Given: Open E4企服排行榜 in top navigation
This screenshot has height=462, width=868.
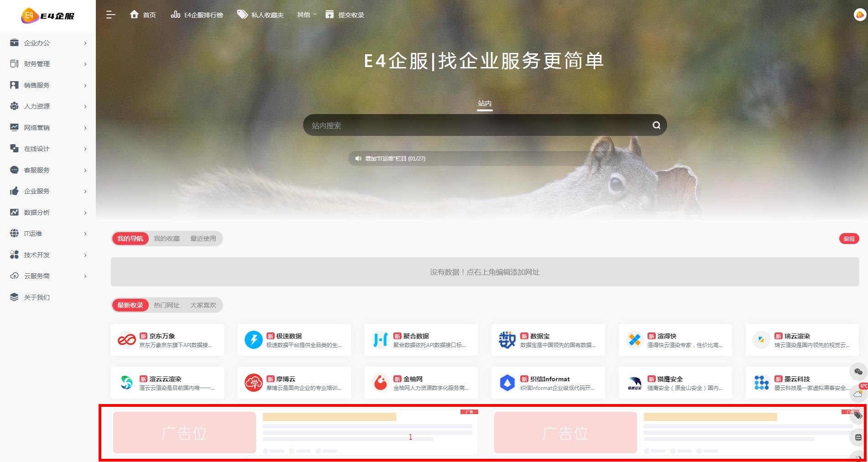Looking at the screenshot, I should pyautogui.click(x=197, y=15).
